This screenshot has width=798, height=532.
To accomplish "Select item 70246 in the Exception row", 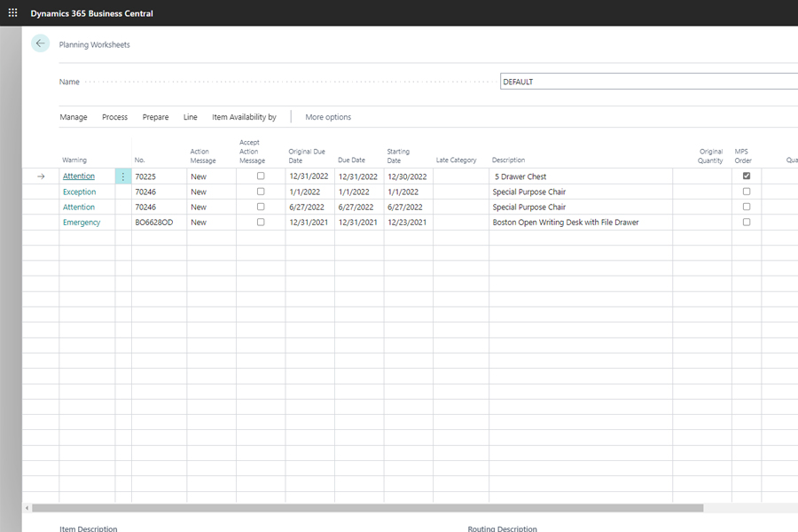I will [159, 192].
